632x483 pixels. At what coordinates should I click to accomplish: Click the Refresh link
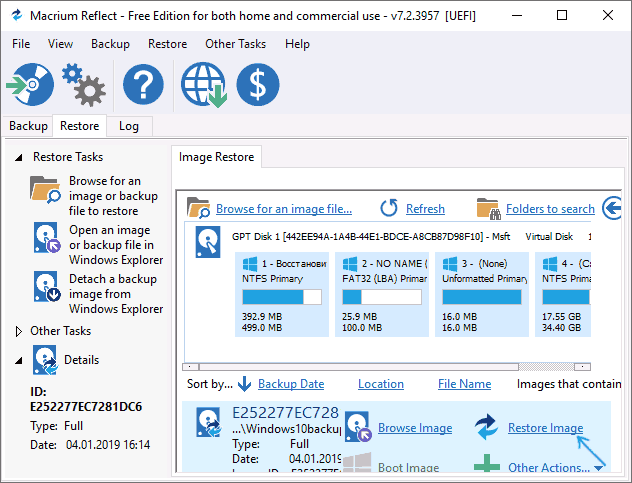click(425, 209)
